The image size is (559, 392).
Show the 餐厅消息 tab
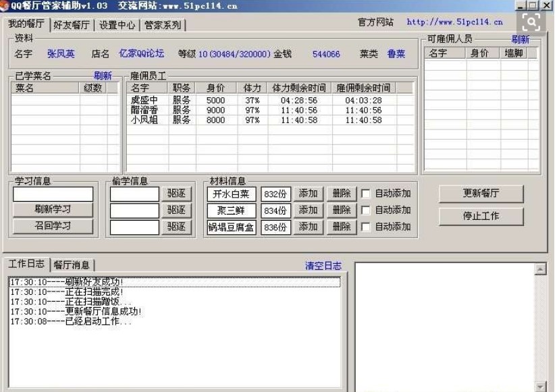pos(72,265)
